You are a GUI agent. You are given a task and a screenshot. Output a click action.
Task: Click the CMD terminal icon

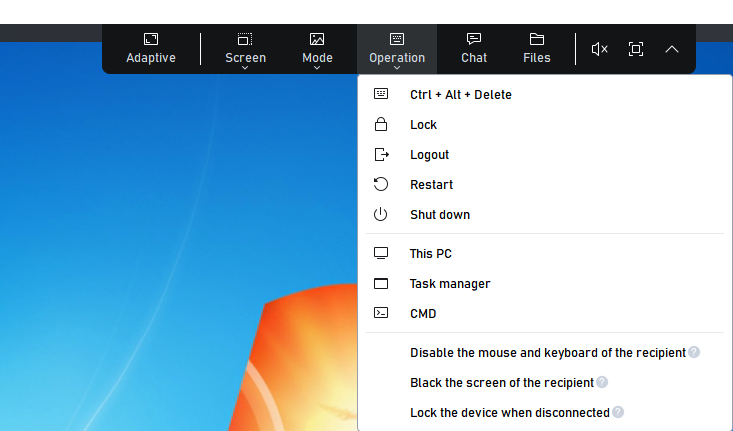(x=381, y=313)
